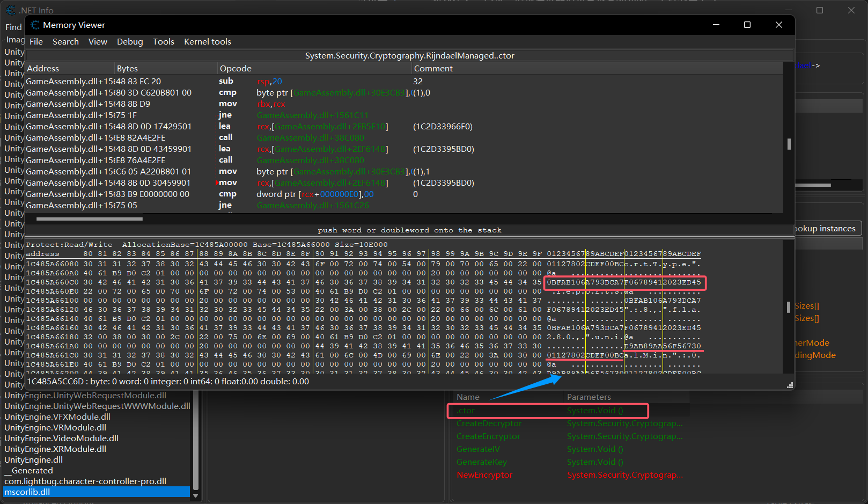Open the Tools menu in Memory Viewer
The width and height of the screenshot is (868, 504).
click(164, 42)
